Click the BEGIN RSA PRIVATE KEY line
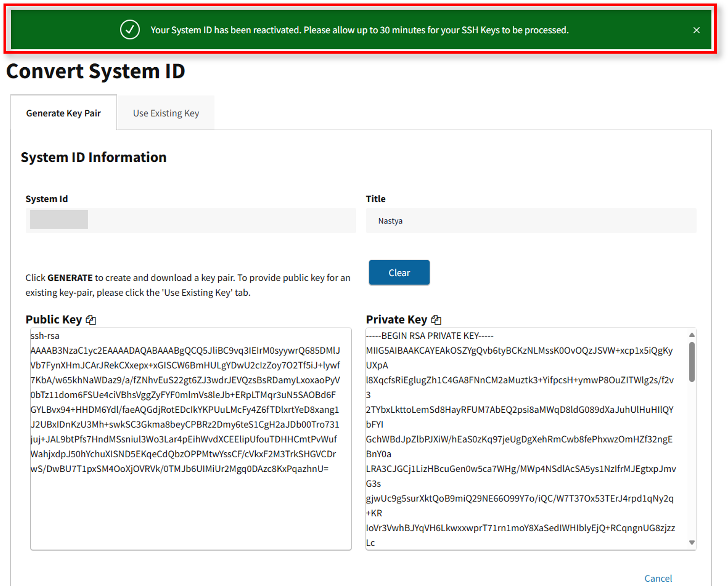The image size is (728, 586). click(x=430, y=336)
